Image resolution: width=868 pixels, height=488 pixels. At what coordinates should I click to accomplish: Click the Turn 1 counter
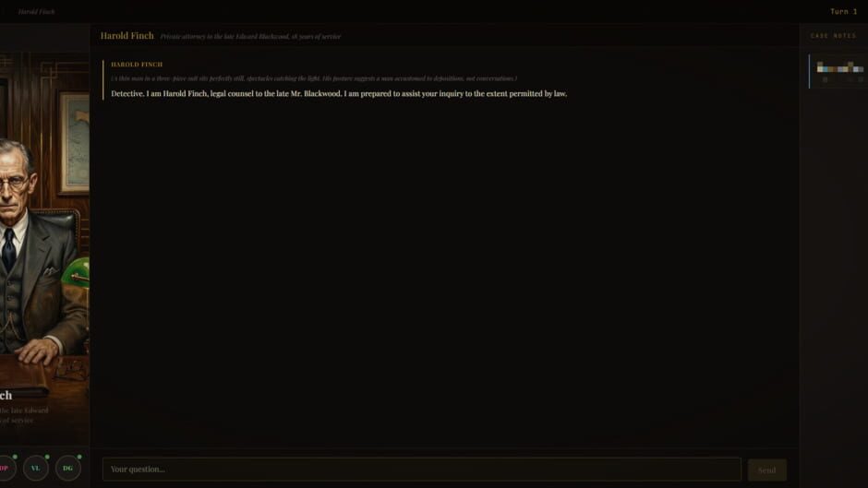coord(843,12)
